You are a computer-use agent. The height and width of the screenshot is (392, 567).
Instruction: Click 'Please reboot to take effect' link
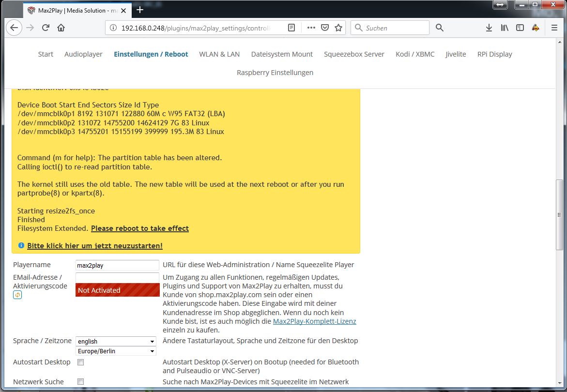(140, 228)
